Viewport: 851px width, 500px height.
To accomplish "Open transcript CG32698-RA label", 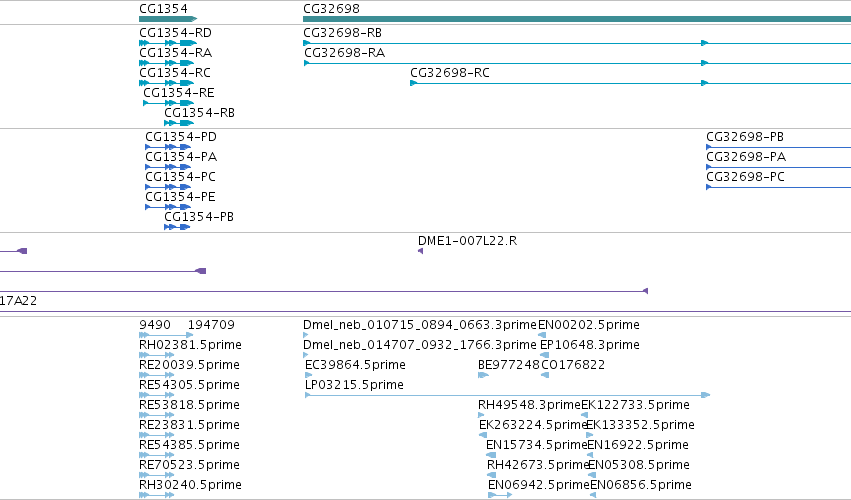I will coord(344,53).
